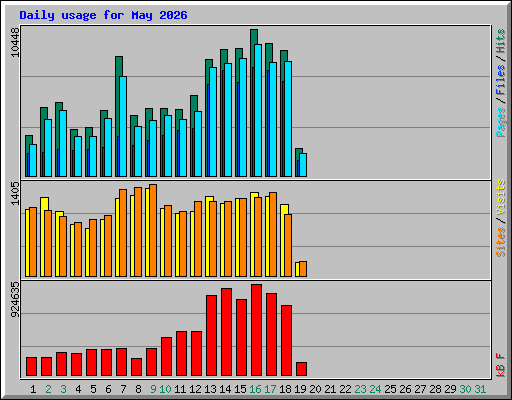Viewport: 512px width, 400px height.
Task: Click day label 5 on the x-axis
Action: tap(93, 389)
